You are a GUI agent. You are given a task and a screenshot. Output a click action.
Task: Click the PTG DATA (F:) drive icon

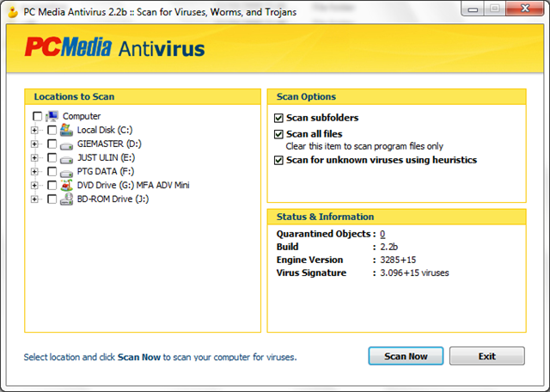tap(66, 171)
